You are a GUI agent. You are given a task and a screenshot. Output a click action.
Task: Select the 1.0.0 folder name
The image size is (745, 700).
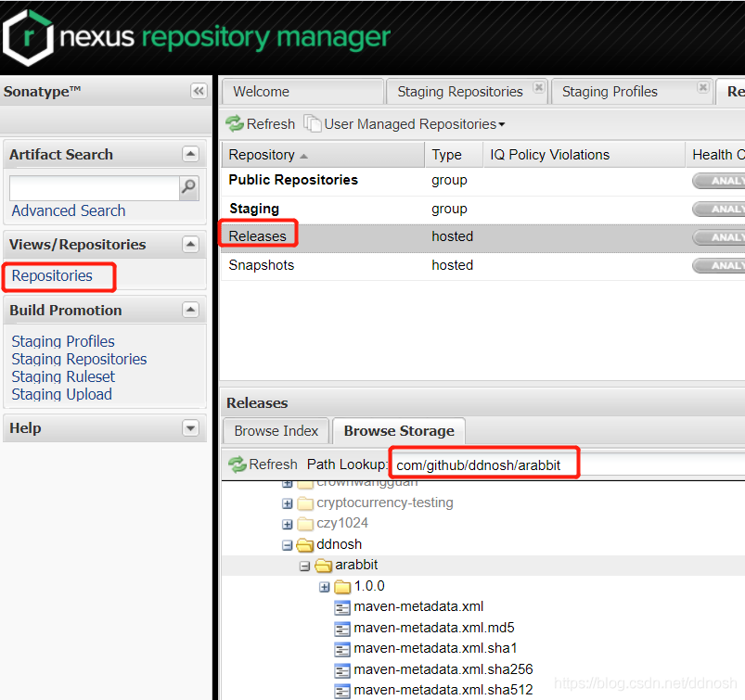click(x=369, y=586)
